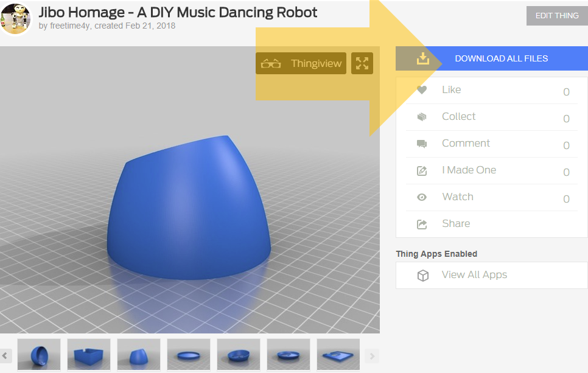
Task: Click the Thing Apps Enabled heading
Action: [436, 254]
